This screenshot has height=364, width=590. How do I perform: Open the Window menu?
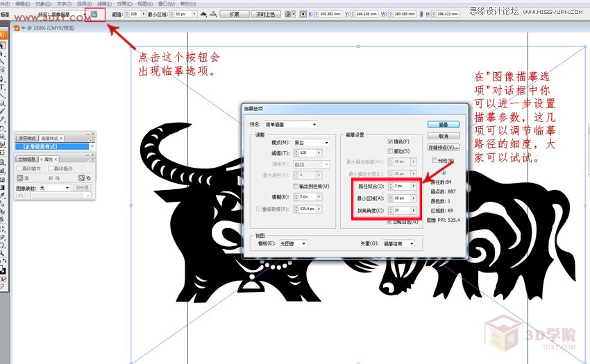167,3
